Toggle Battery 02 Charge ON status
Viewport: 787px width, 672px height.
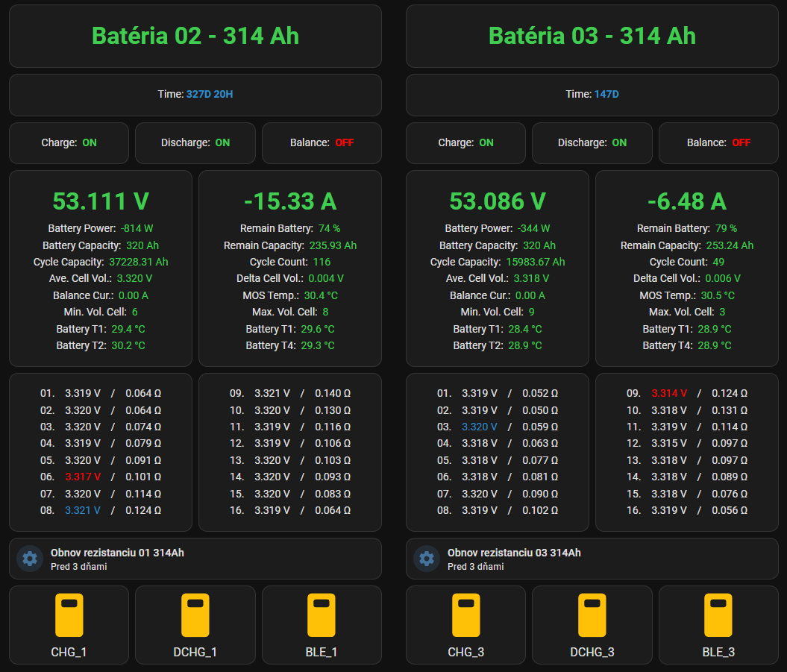(69, 143)
